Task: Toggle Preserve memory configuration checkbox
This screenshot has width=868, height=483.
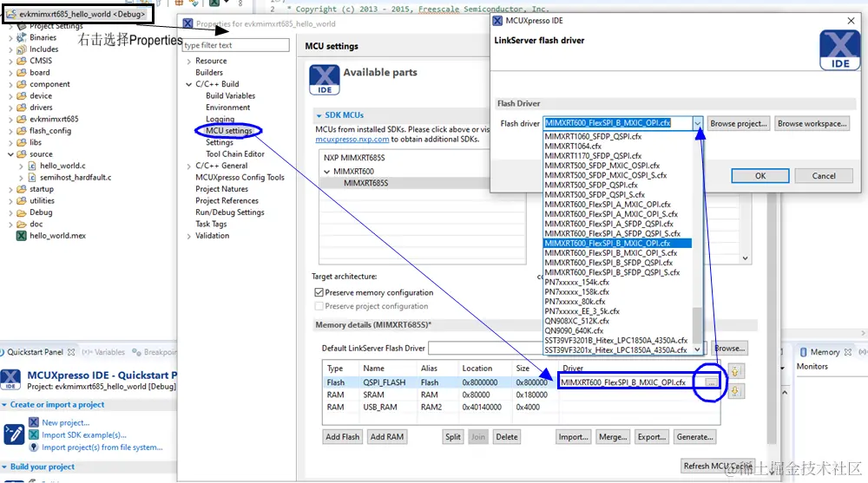Action: click(x=319, y=292)
